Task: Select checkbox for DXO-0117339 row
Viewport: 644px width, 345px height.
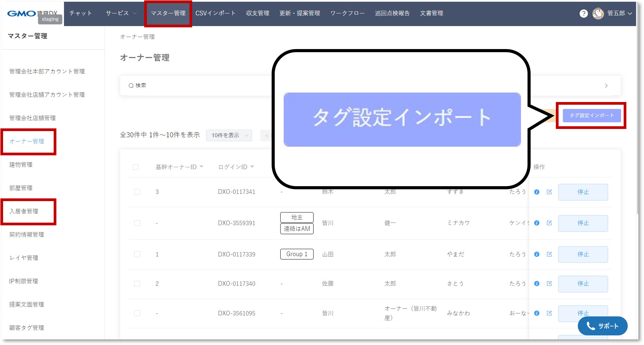Action: coord(137,254)
